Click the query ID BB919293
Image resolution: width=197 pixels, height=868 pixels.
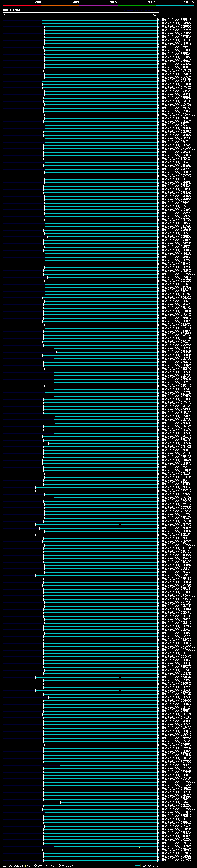tap(11, 10)
